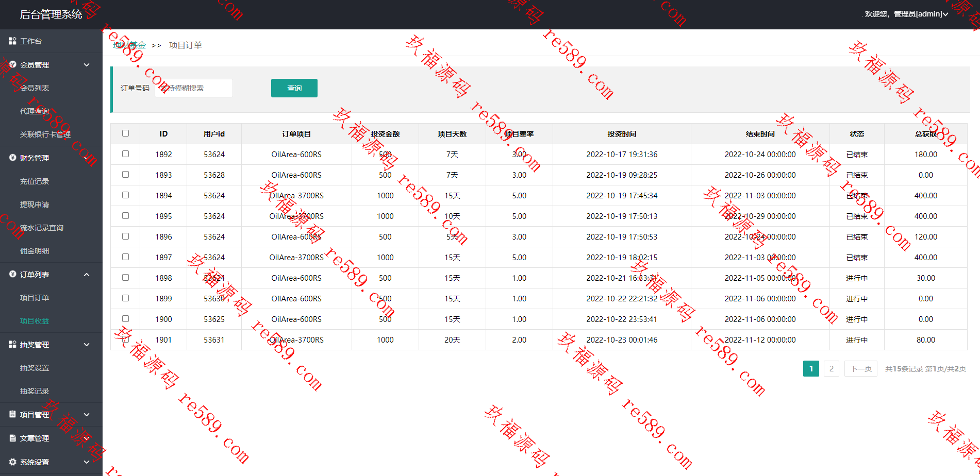
Task: Check the box for order ID 1900
Action: pyautogui.click(x=125, y=319)
